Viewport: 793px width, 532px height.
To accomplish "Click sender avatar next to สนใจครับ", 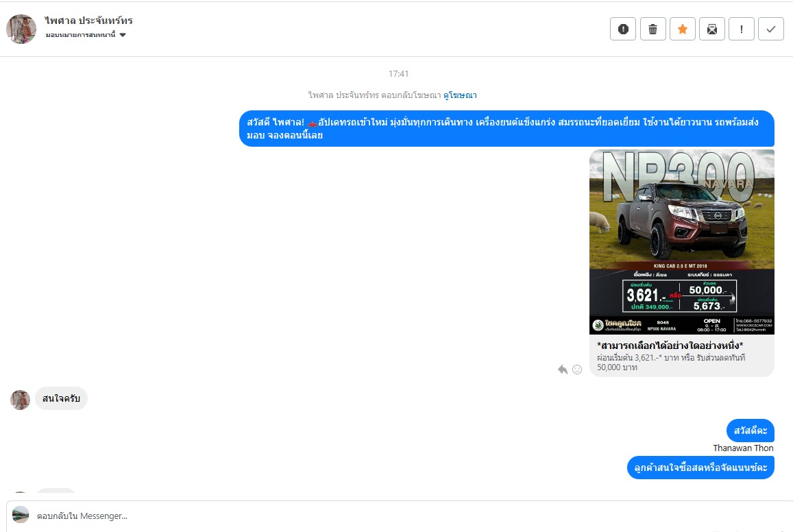I will click(21, 400).
